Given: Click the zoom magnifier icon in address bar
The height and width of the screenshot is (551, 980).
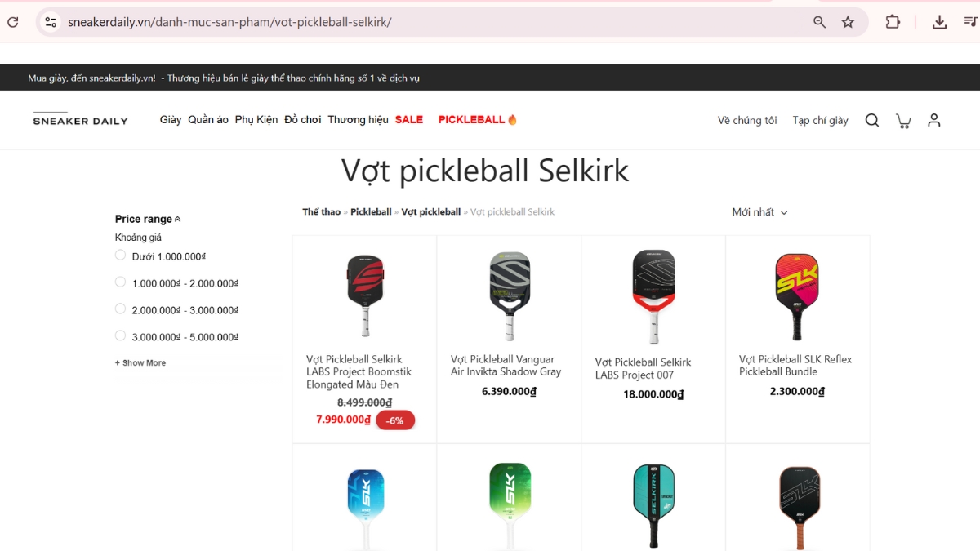Looking at the screenshot, I should click(819, 22).
